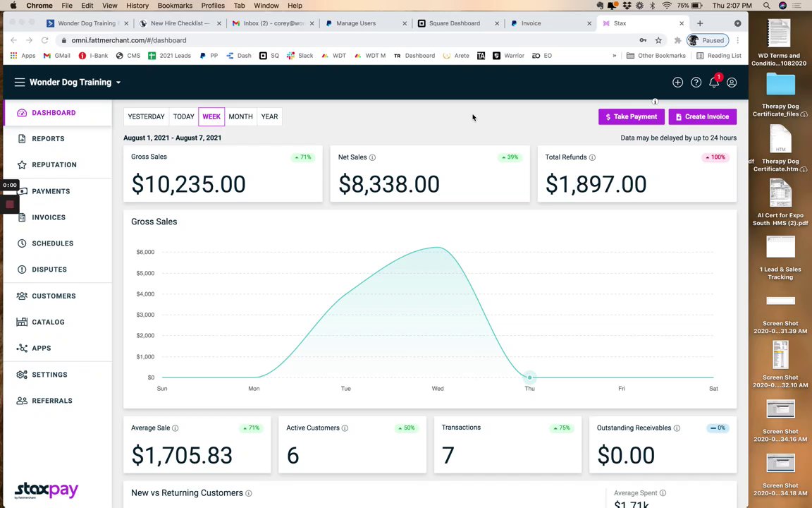Click the small info icon above Create Invoice
The width and height of the screenshot is (812, 508).
point(655,102)
